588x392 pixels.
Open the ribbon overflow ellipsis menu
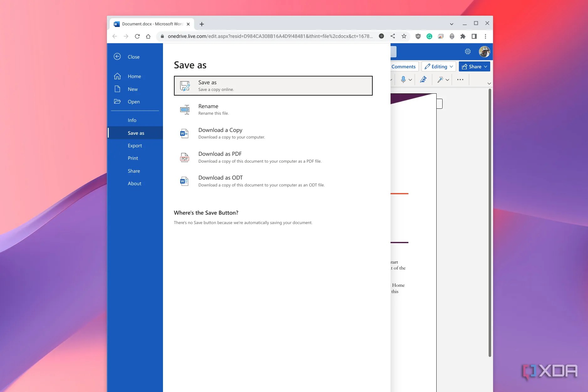[x=460, y=80]
